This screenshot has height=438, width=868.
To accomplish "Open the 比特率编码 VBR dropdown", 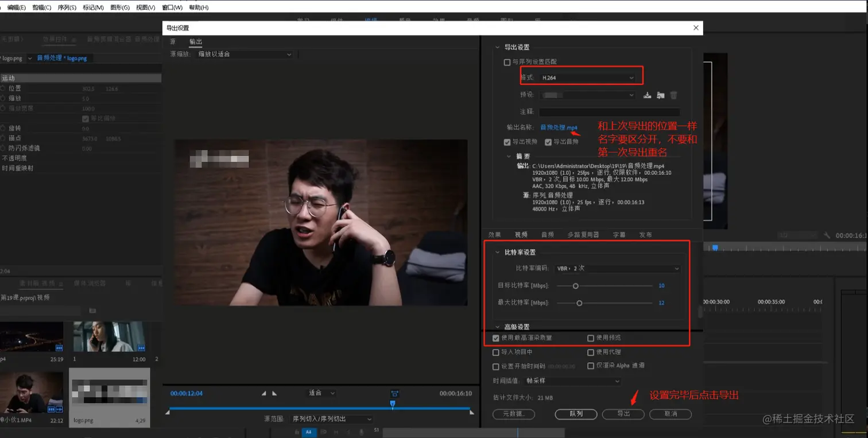I will coord(617,269).
